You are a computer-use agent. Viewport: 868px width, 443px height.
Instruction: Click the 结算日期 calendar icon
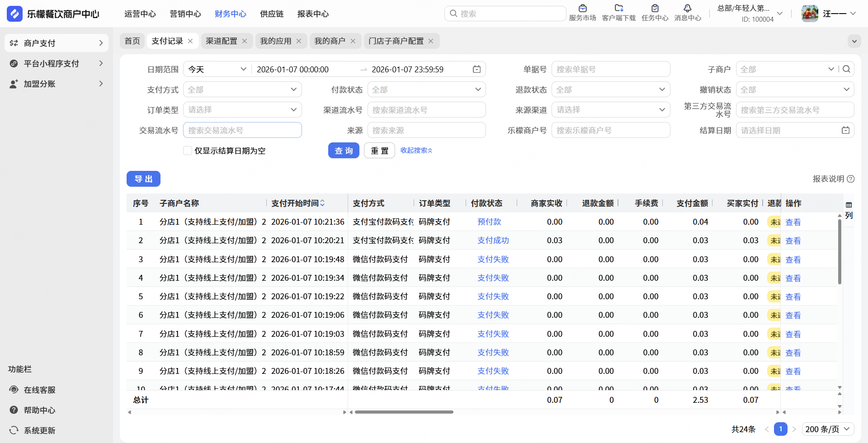pos(845,131)
